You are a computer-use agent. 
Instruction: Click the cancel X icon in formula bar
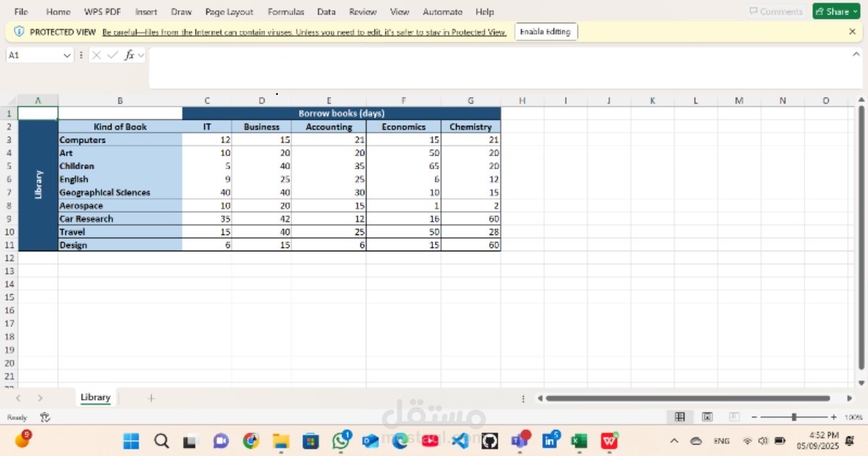96,55
